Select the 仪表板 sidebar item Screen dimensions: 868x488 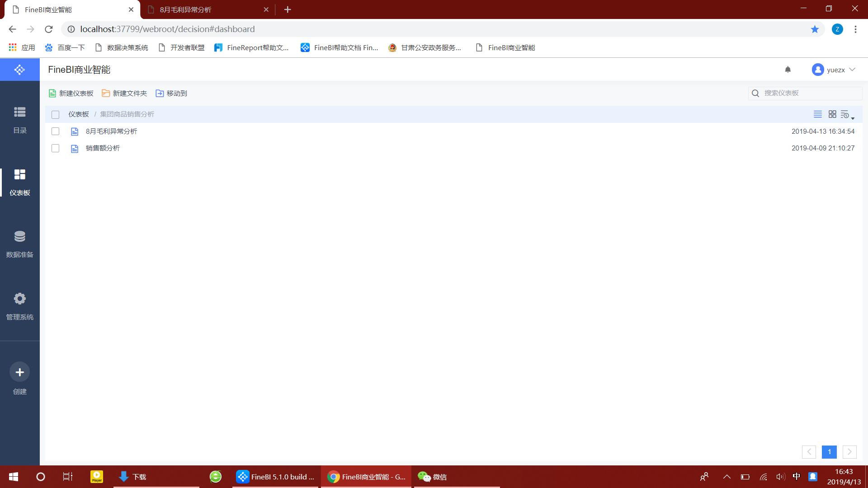click(19, 182)
